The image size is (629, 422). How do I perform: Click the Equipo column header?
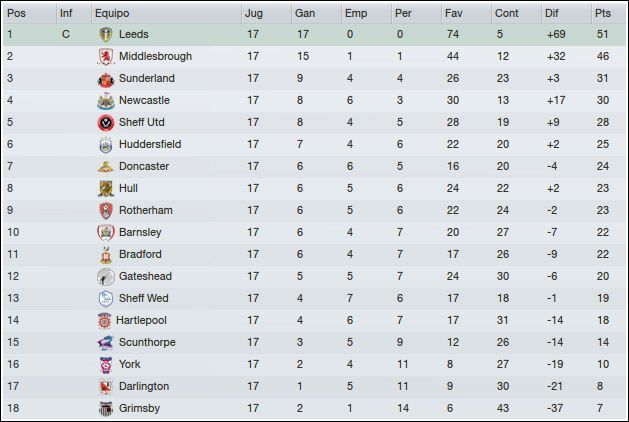click(112, 13)
